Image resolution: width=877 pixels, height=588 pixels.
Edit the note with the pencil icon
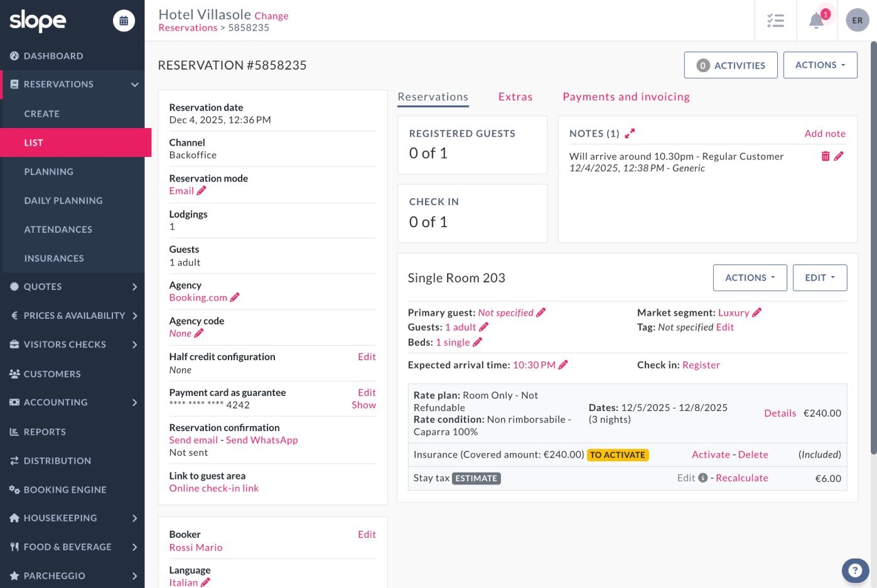(x=839, y=156)
